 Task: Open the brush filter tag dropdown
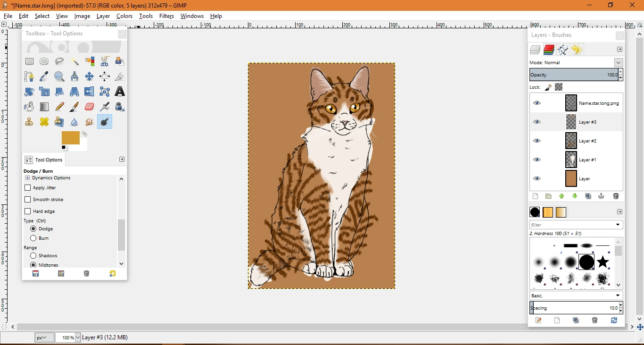click(618, 225)
